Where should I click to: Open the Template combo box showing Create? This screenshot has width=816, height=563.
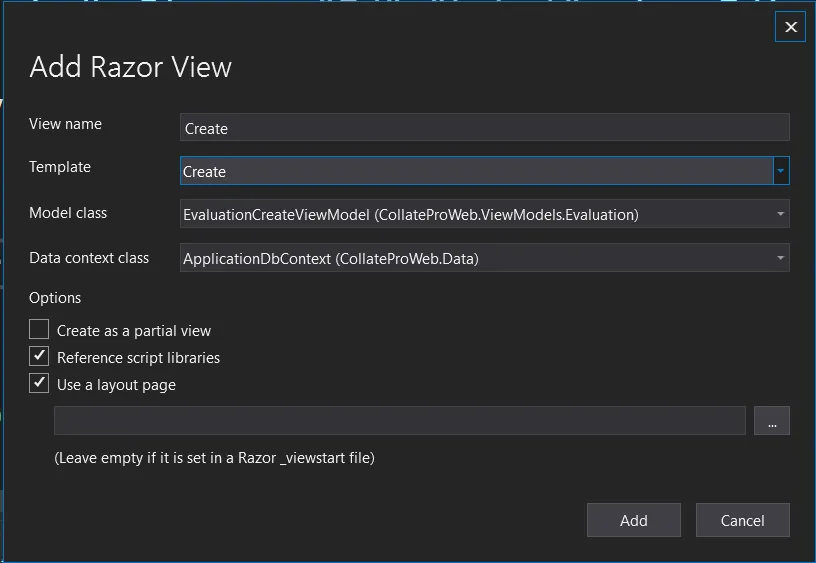476,171
